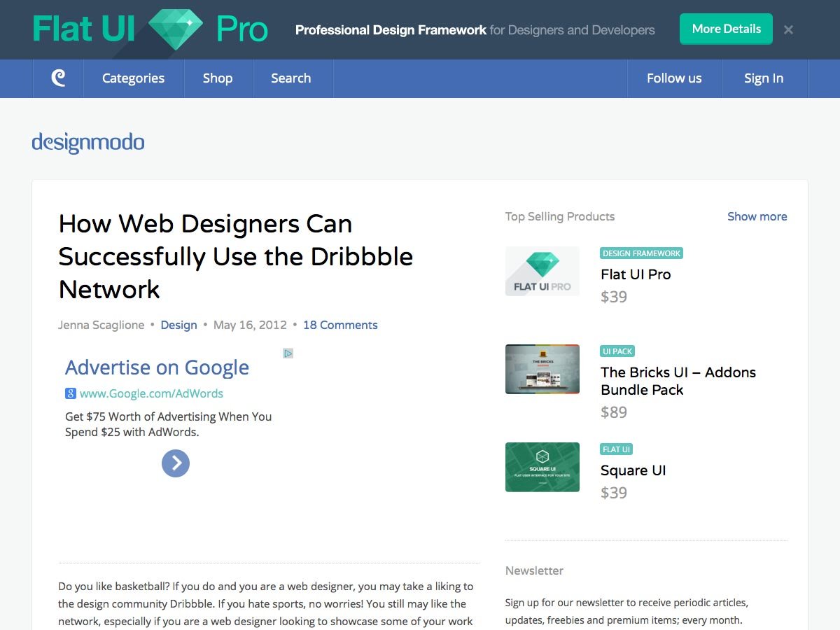Click the AdChoices icon on the ad

[288, 353]
